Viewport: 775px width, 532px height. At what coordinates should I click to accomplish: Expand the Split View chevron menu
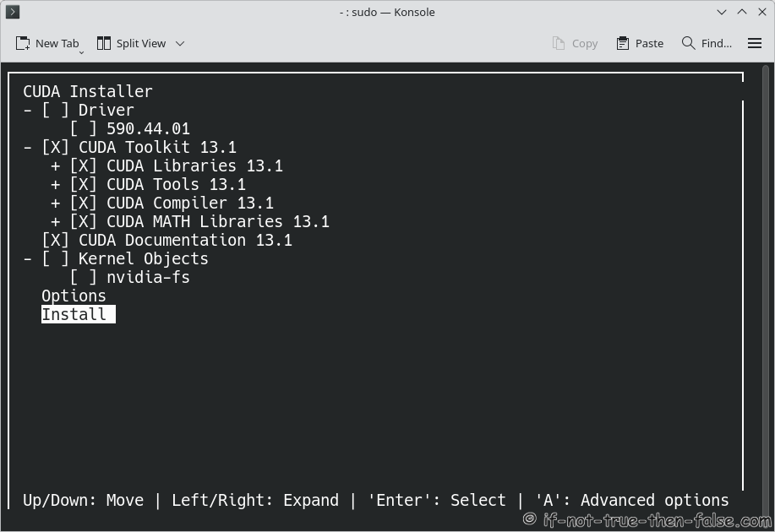[x=180, y=43]
